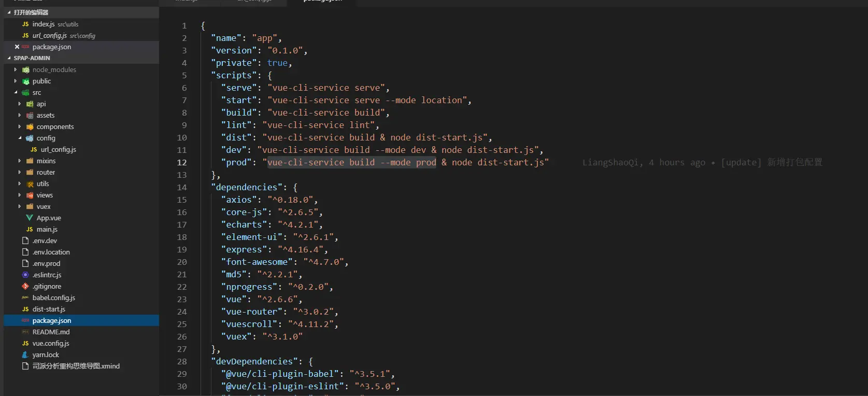Click the Vue icon of App.vue
Viewport: 868px width, 396px height.
tap(30, 218)
